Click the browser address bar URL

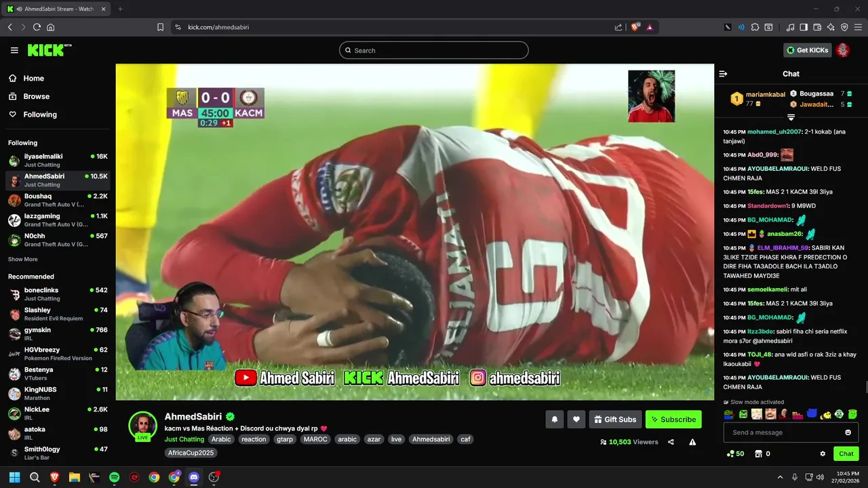click(x=218, y=27)
